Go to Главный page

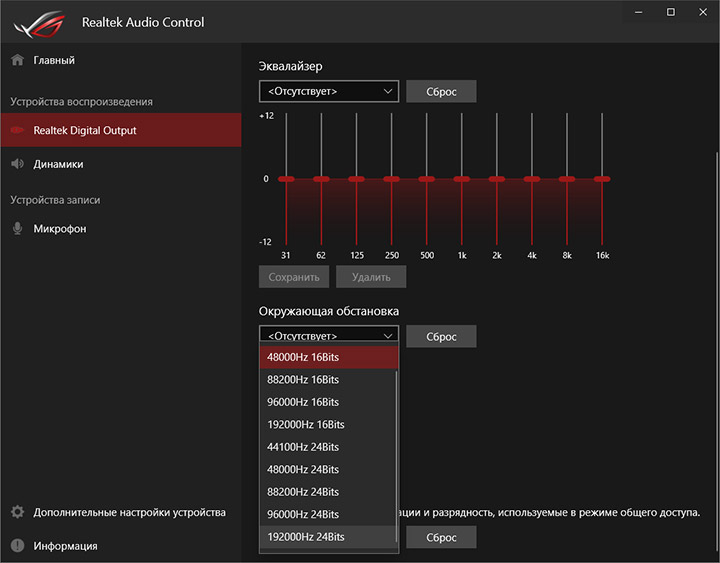pos(121,60)
